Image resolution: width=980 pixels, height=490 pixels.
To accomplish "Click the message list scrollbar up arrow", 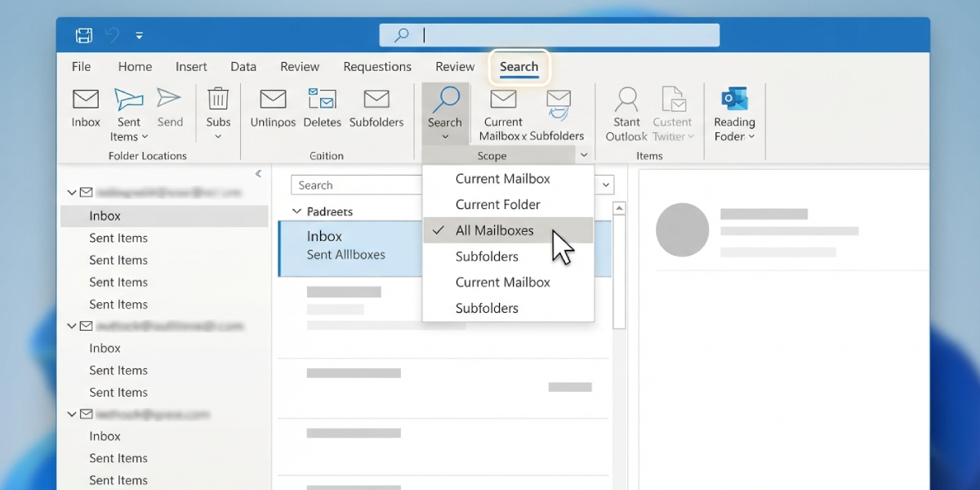I will 619,209.
